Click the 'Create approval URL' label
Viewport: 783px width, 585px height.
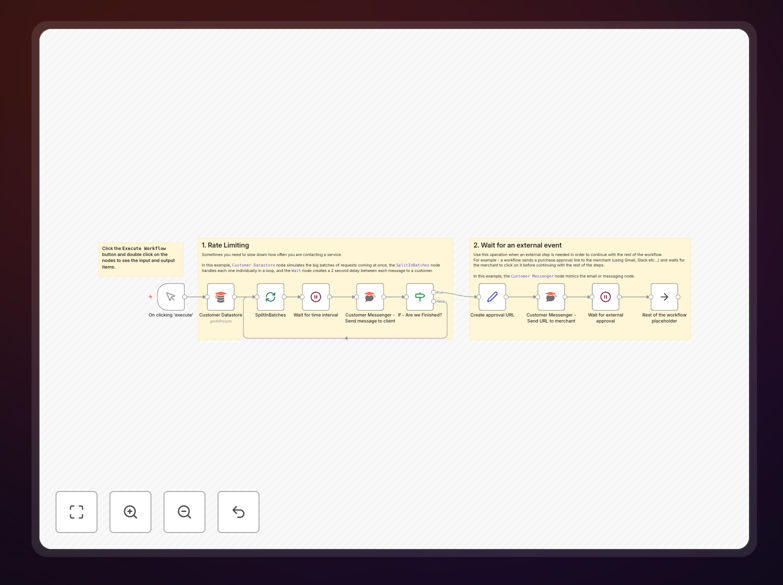[x=492, y=315]
